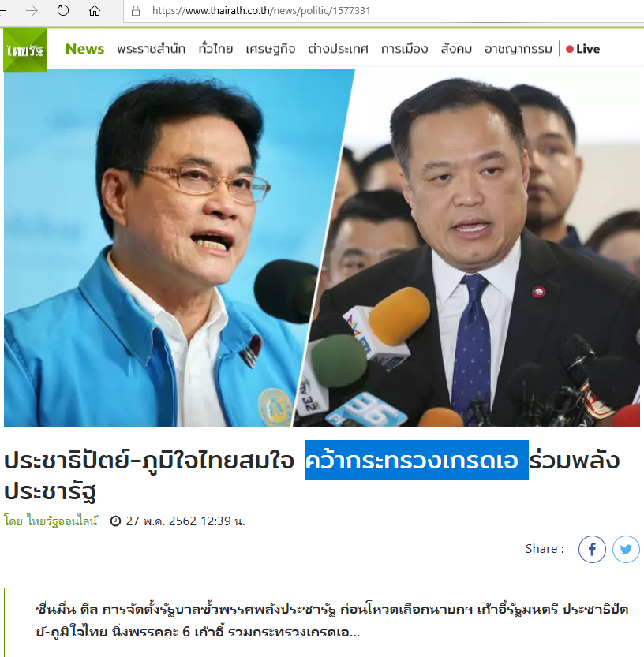
Task: Select the การเมือง section
Action: (x=404, y=49)
